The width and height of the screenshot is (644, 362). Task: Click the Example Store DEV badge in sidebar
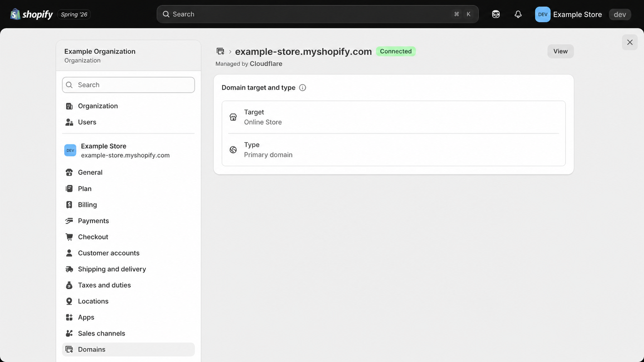point(70,150)
